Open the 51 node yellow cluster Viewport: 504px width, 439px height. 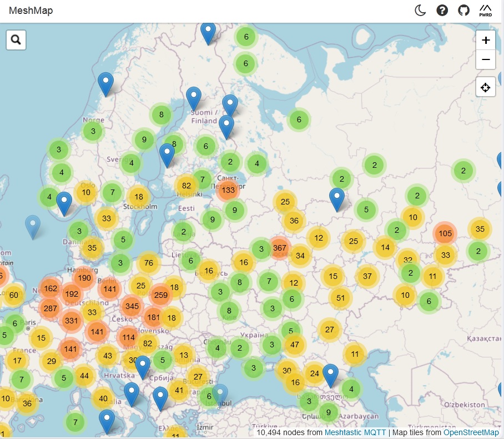point(340,298)
